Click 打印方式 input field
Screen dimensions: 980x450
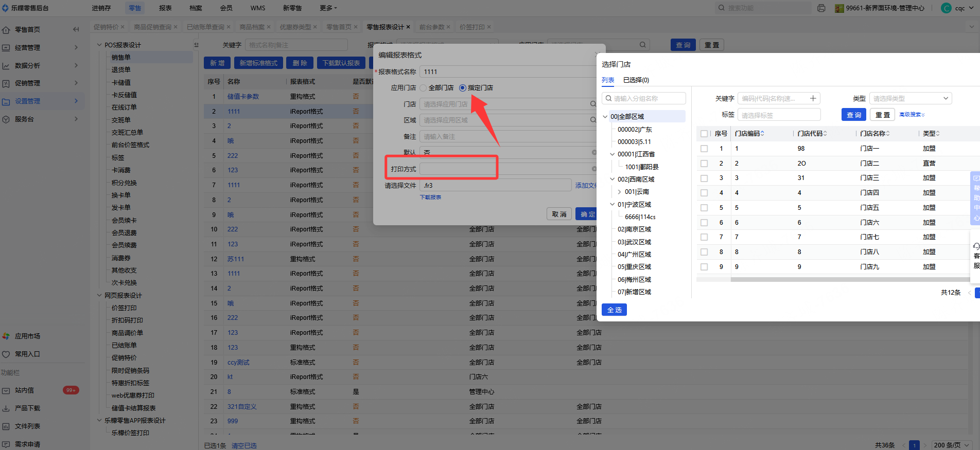point(508,169)
